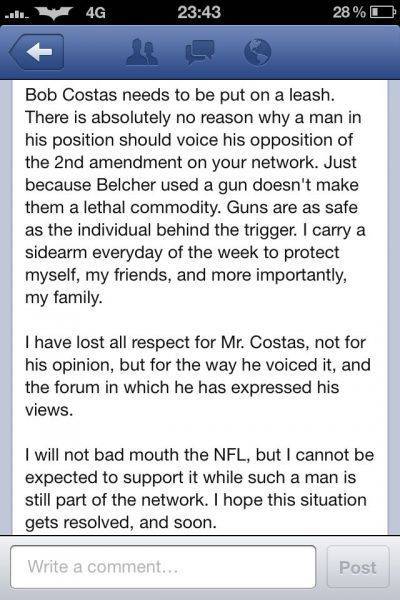The image size is (400, 600).
Task: Tap the 28 % battery percentage
Action: [349, 12]
